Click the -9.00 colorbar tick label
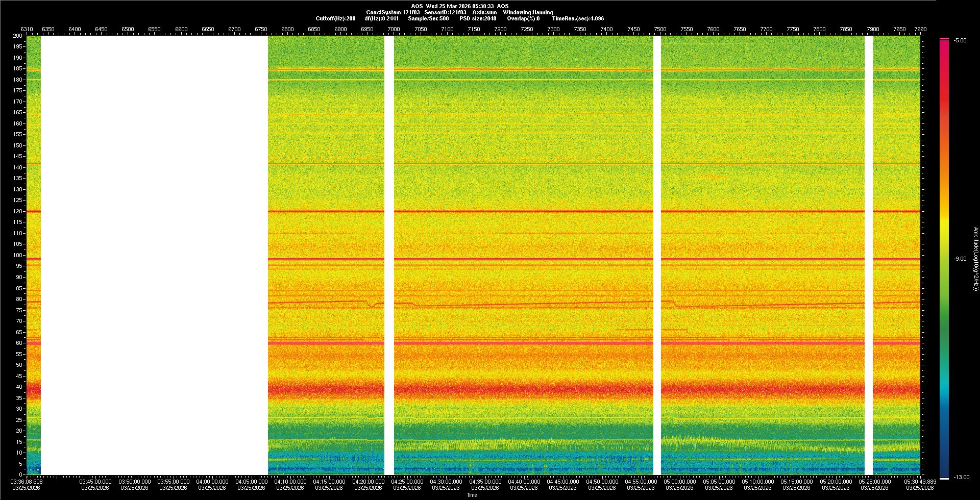The width and height of the screenshot is (980, 500). [960, 259]
